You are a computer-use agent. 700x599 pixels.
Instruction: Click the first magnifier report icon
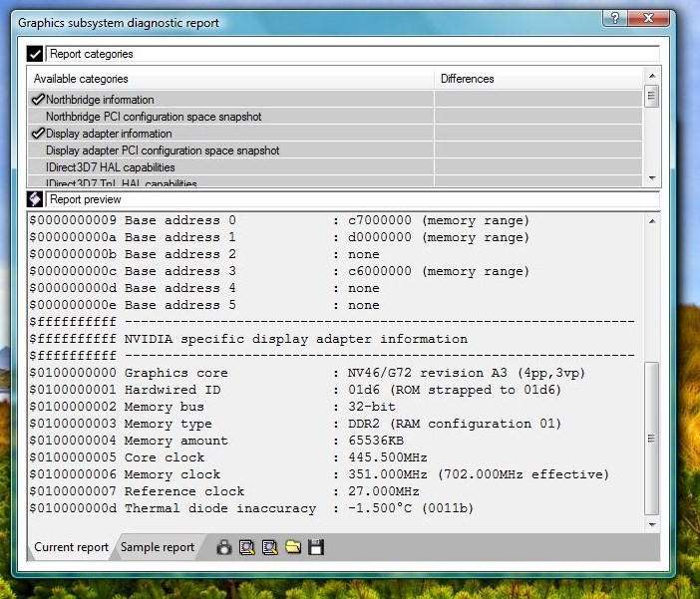247,547
